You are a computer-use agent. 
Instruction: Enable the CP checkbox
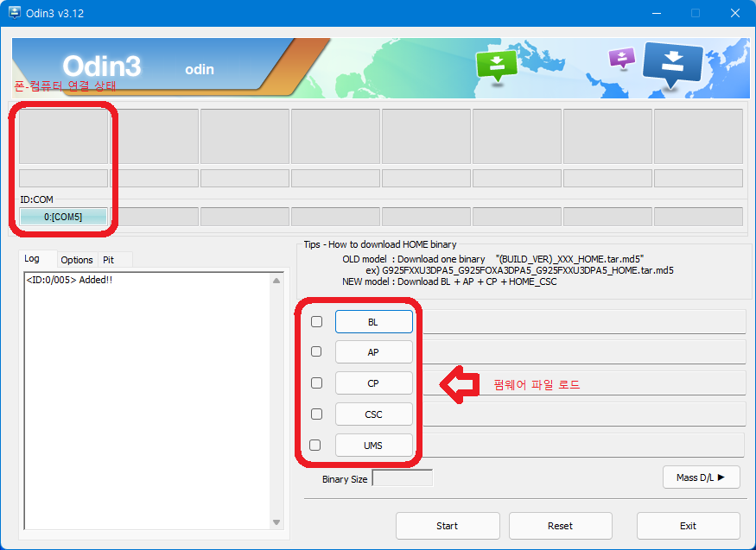[x=316, y=382]
